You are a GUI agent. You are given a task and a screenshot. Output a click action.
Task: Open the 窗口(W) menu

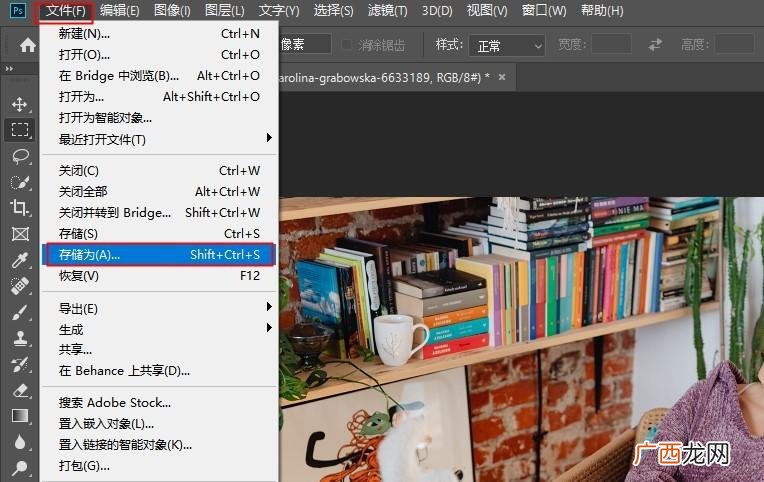click(544, 10)
